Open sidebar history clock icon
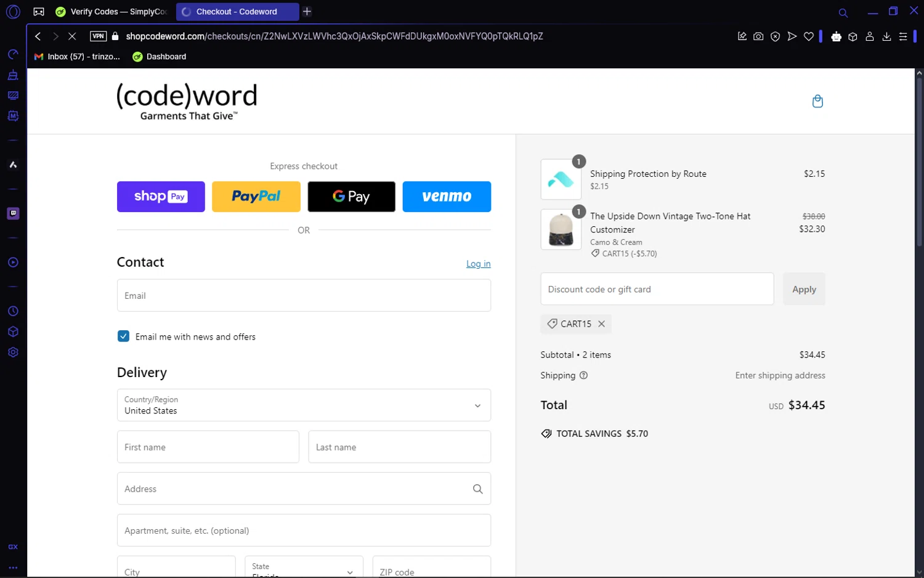 click(13, 311)
